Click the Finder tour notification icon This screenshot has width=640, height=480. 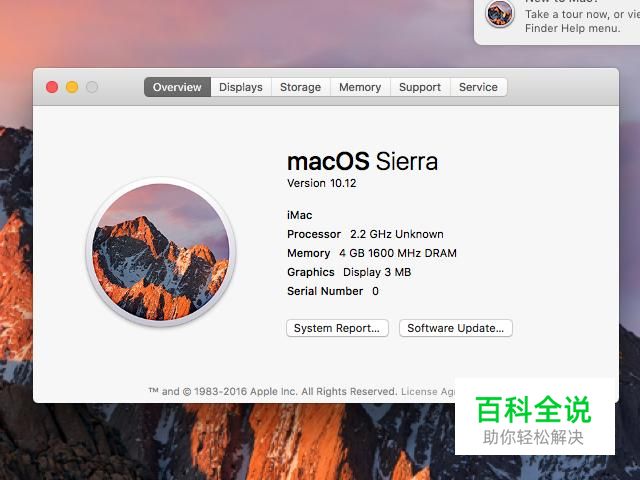499,14
